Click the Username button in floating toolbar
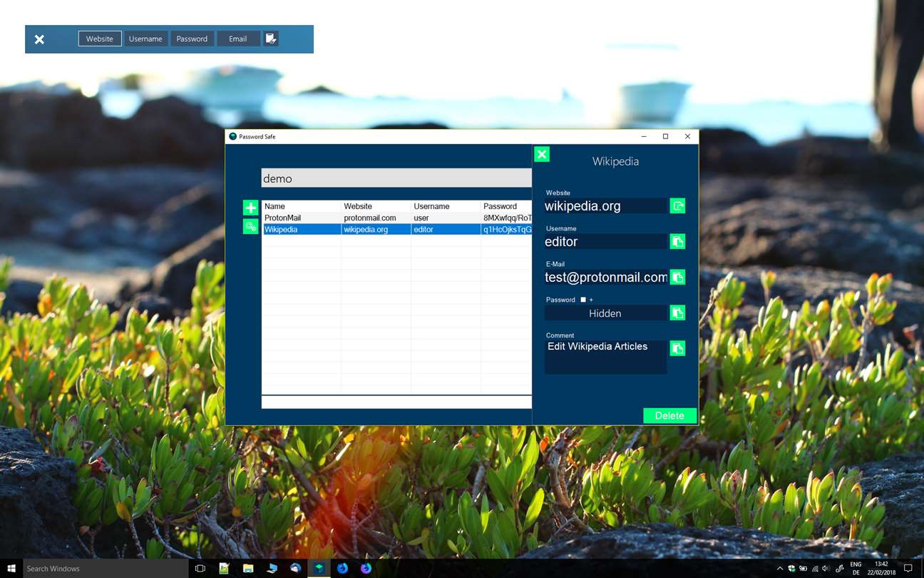This screenshot has width=924, height=578. tap(145, 39)
